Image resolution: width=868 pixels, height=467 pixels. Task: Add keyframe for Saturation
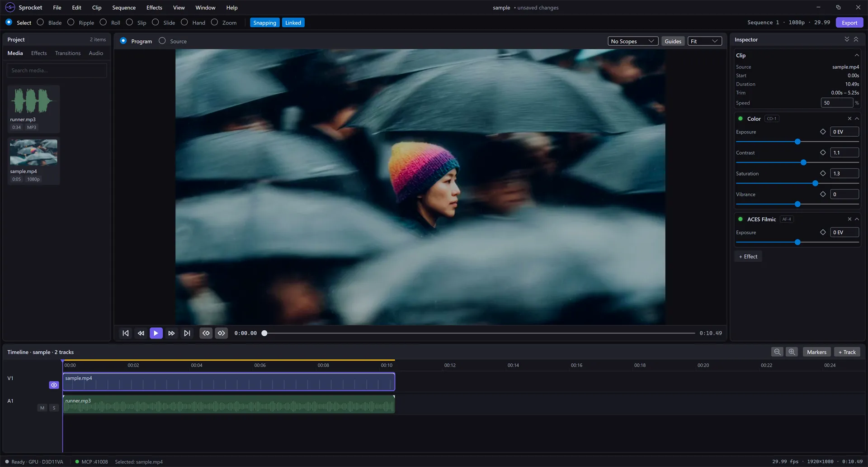[823, 173]
